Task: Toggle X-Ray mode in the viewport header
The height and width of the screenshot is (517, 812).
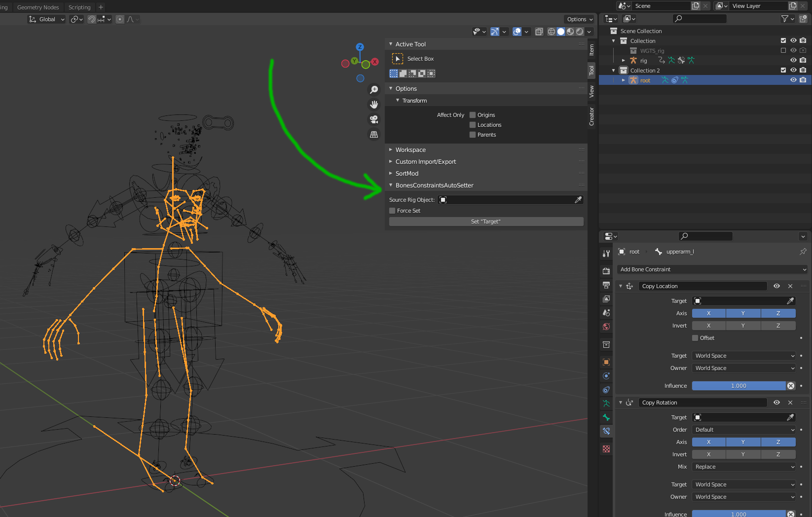Action: 539,32
